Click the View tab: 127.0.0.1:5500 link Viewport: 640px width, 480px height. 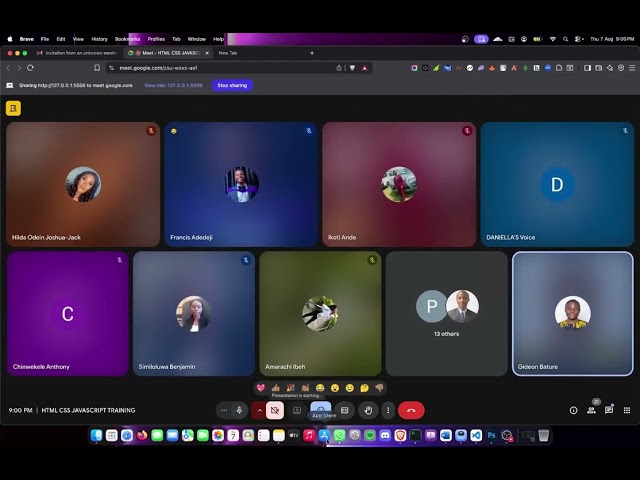[174, 86]
